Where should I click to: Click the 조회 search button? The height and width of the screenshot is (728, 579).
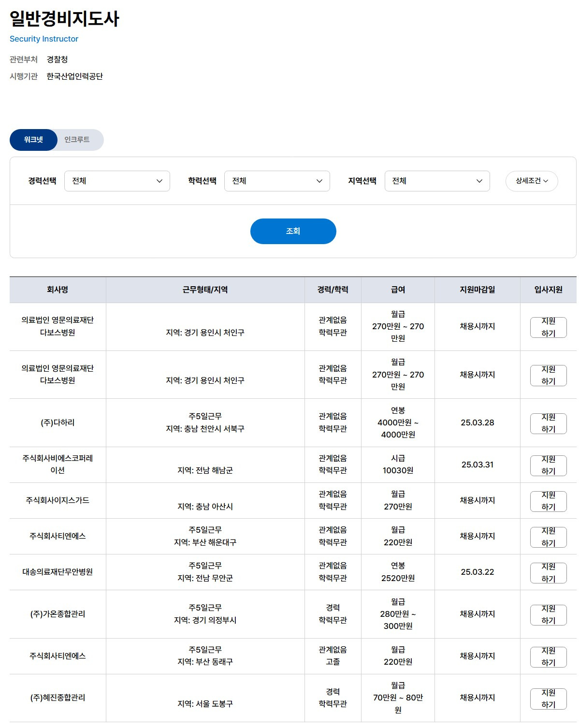(x=293, y=231)
